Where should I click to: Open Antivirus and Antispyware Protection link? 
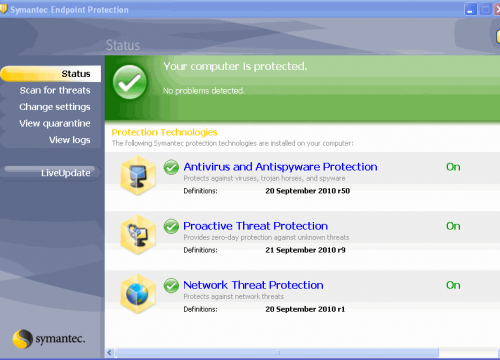(280, 167)
